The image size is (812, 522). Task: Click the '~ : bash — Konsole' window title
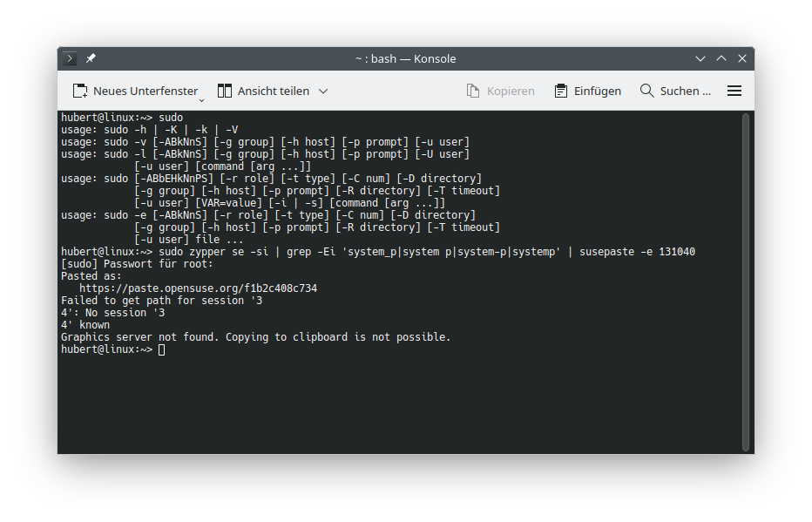coord(405,58)
